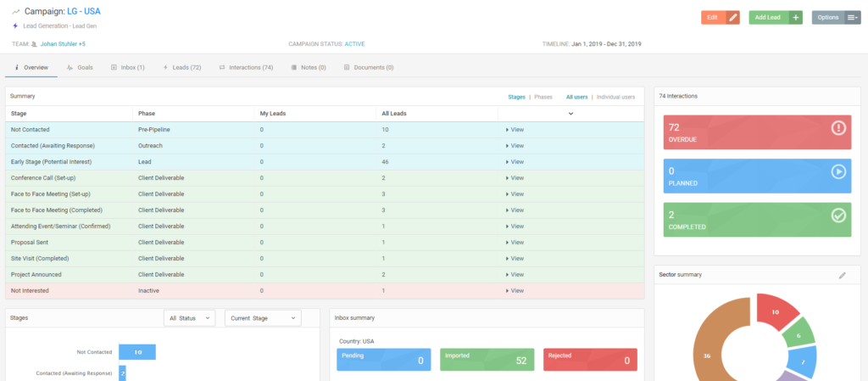
Task: Open the 0 Planned interactions card
Action: coord(757,176)
